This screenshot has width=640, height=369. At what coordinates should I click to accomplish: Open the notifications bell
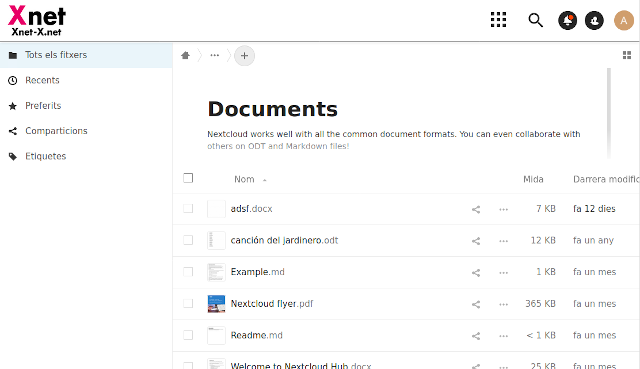coord(567,20)
